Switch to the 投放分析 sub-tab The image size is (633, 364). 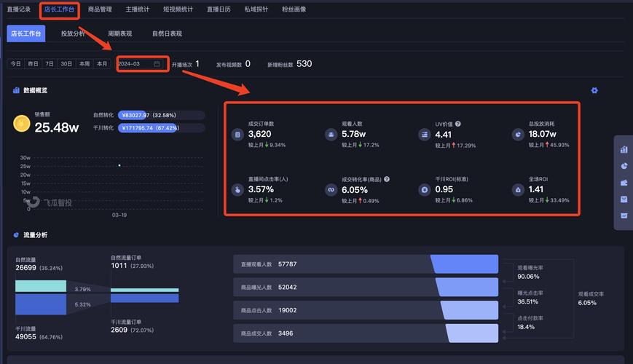coord(73,33)
